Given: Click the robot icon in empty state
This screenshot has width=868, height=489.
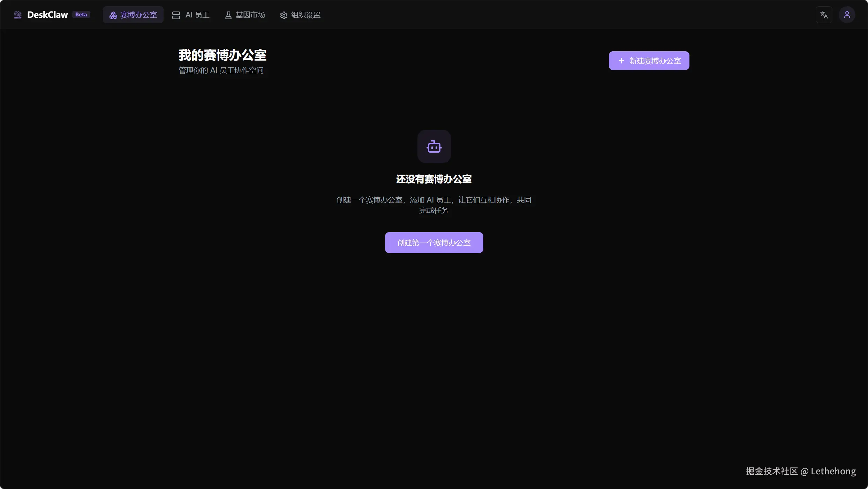Looking at the screenshot, I should [434, 147].
